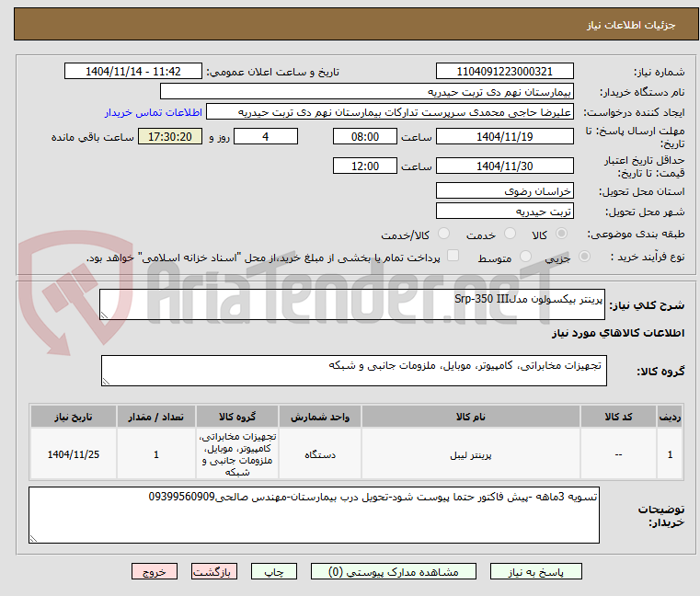Image resolution: width=700 pixels, height=596 pixels.
Task: Click the دستگاه unit cell
Action: pyautogui.click(x=319, y=454)
